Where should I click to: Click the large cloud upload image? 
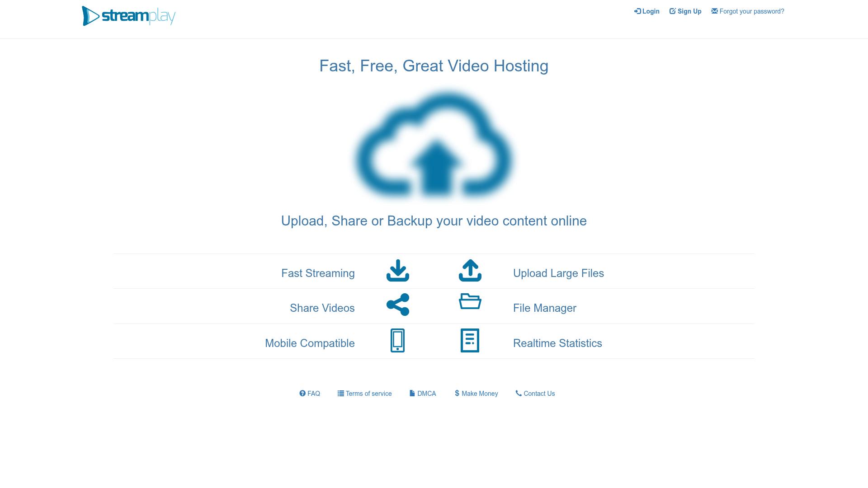[434, 145]
